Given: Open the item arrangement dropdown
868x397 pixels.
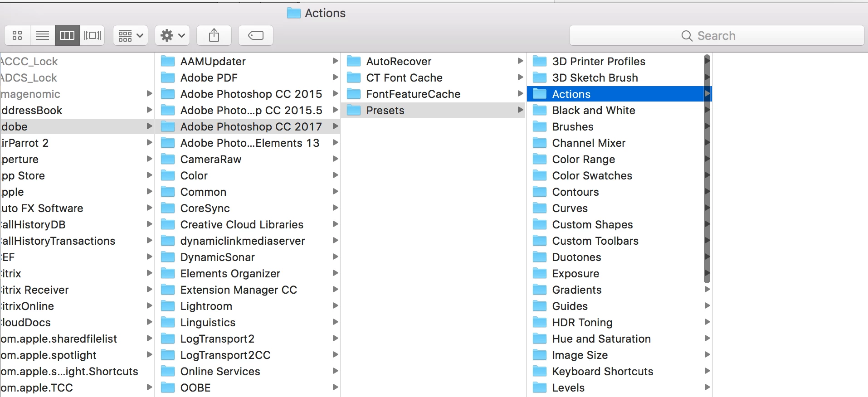Looking at the screenshot, I should pos(131,35).
